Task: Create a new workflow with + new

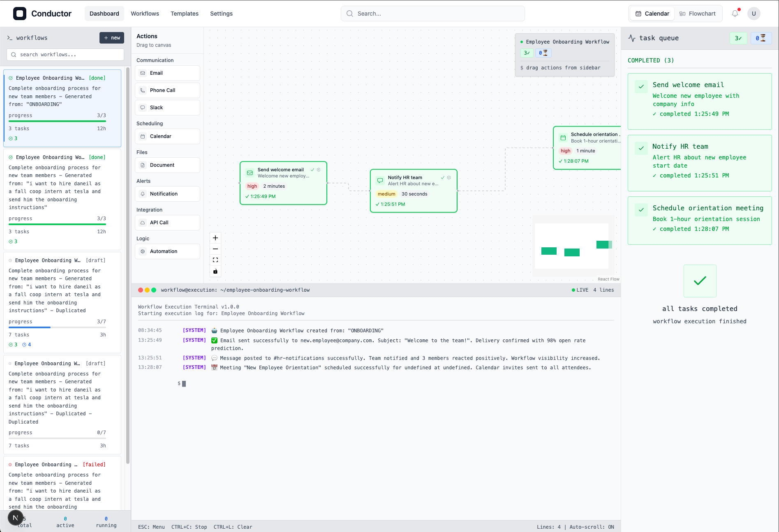Action: tap(111, 37)
